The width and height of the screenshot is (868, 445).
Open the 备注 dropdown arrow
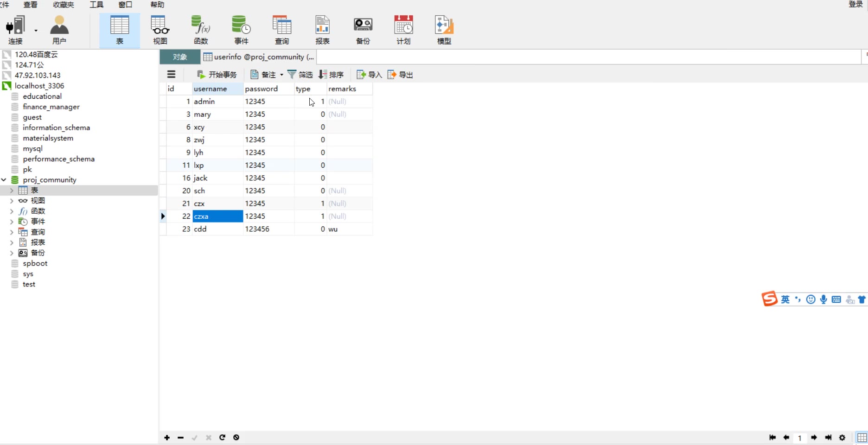(x=281, y=75)
